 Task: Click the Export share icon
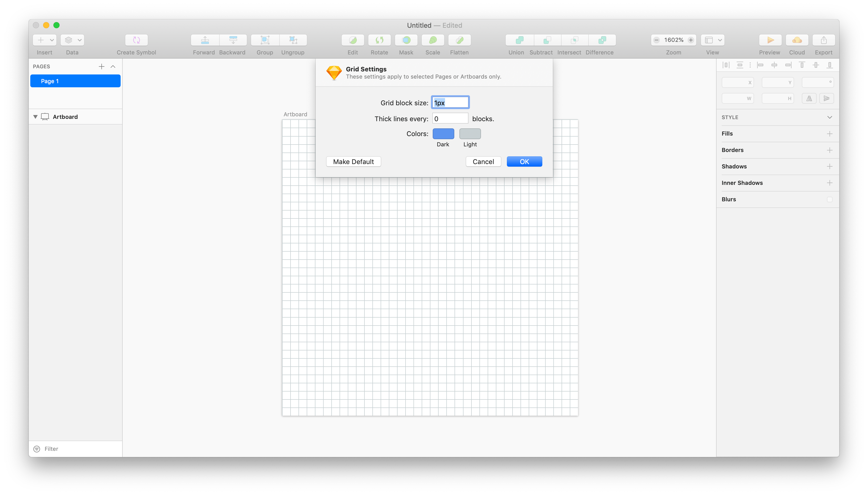824,40
